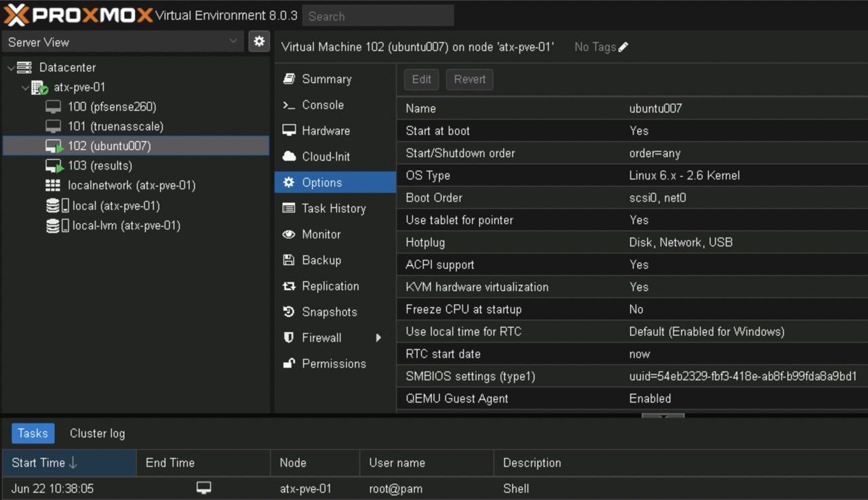868x500 pixels.
Task: Expand the Firewall submenu arrow
Action: (378, 337)
